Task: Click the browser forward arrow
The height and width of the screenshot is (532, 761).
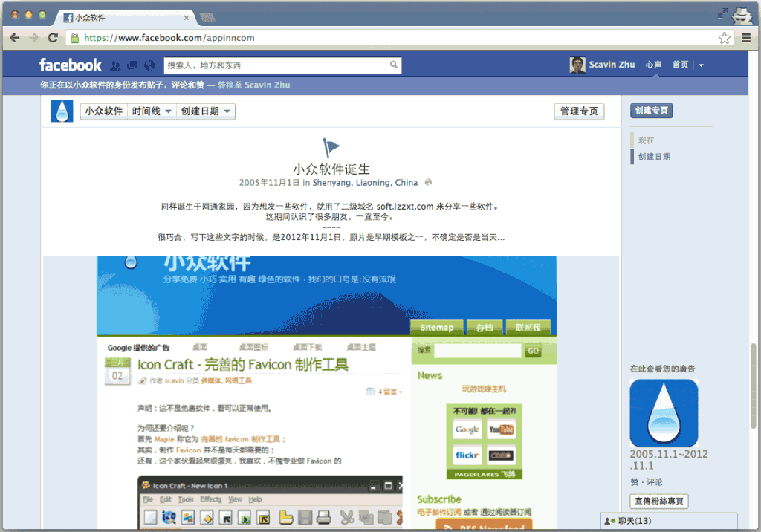Action: 33,38
